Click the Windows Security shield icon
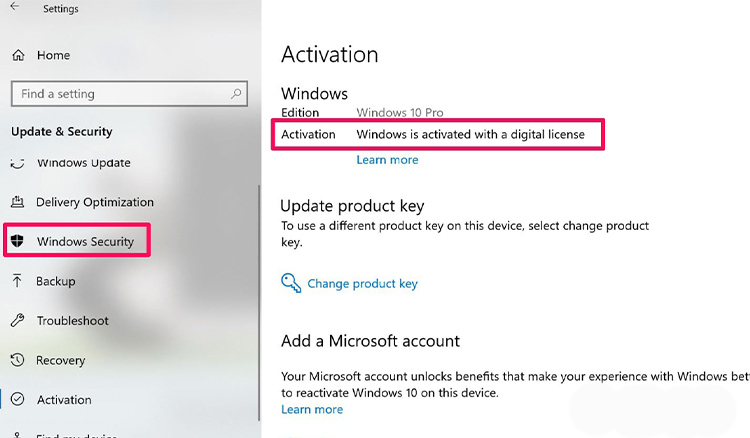This screenshot has height=438, width=750. (x=17, y=241)
